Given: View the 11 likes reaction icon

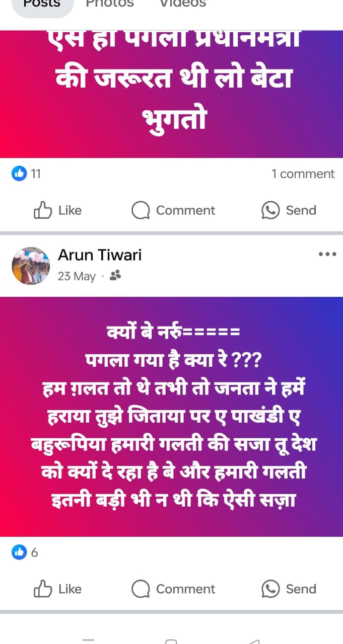Looking at the screenshot, I should coord(19,174).
